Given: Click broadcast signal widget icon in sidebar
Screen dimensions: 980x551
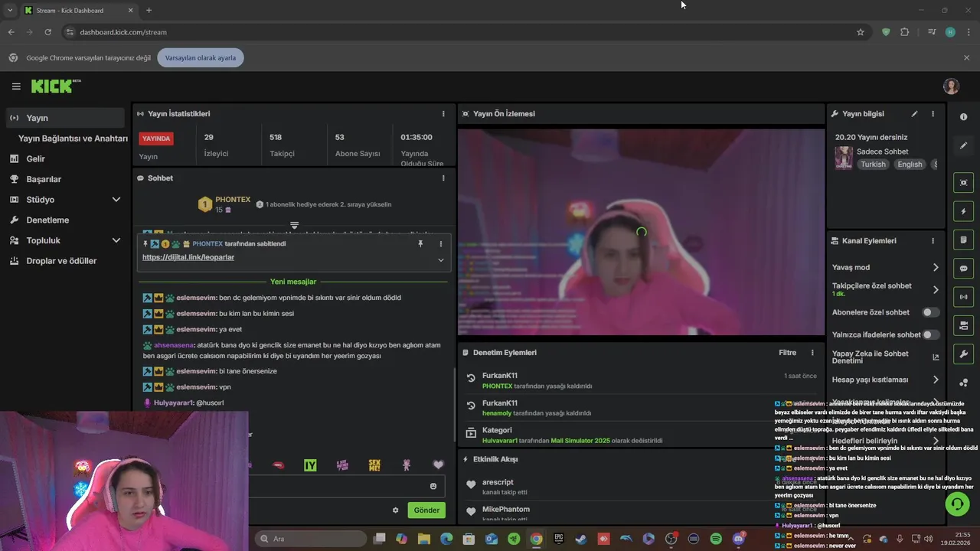Looking at the screenshot, I should [964, 297].
